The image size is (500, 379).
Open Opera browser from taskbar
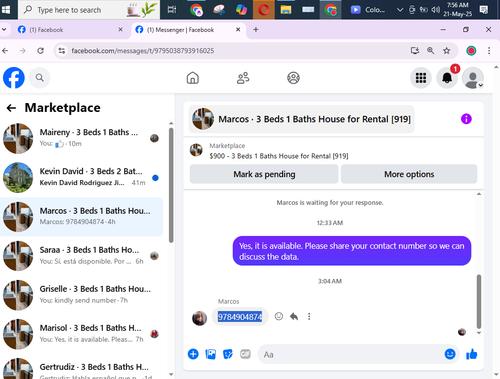tap(264, 10)
